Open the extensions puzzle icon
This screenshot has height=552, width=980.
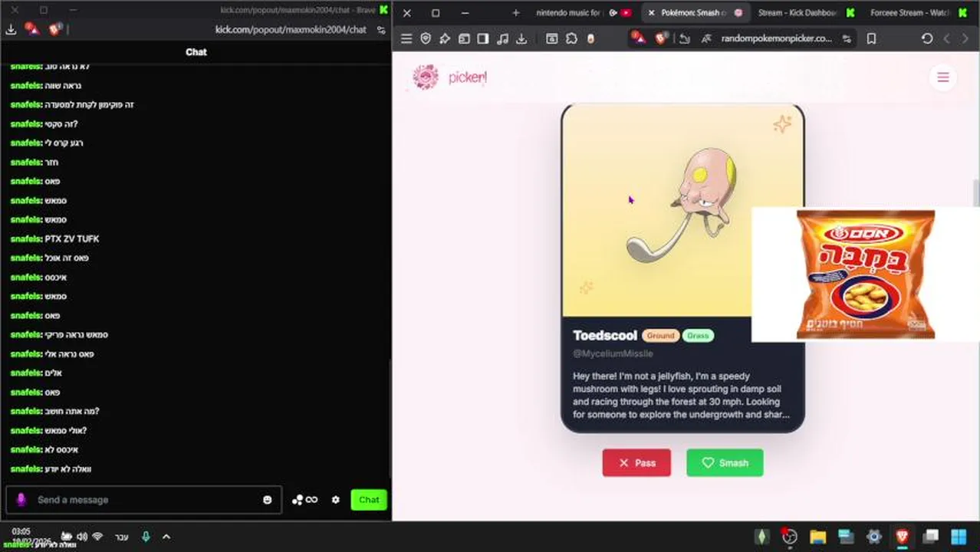(x=571, y=38)
